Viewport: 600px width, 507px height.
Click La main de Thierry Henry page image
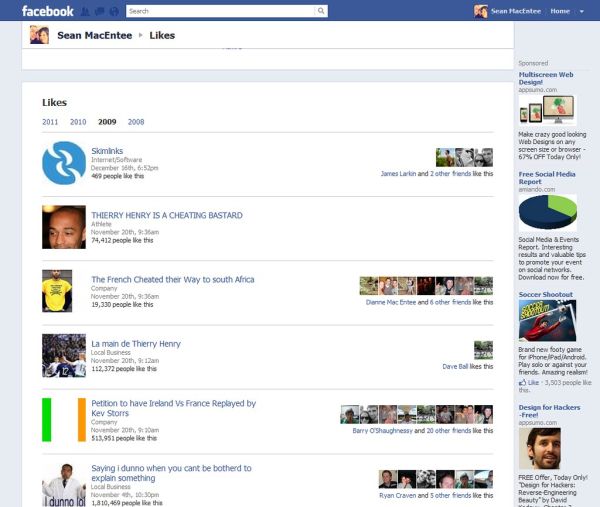[64, 355]
